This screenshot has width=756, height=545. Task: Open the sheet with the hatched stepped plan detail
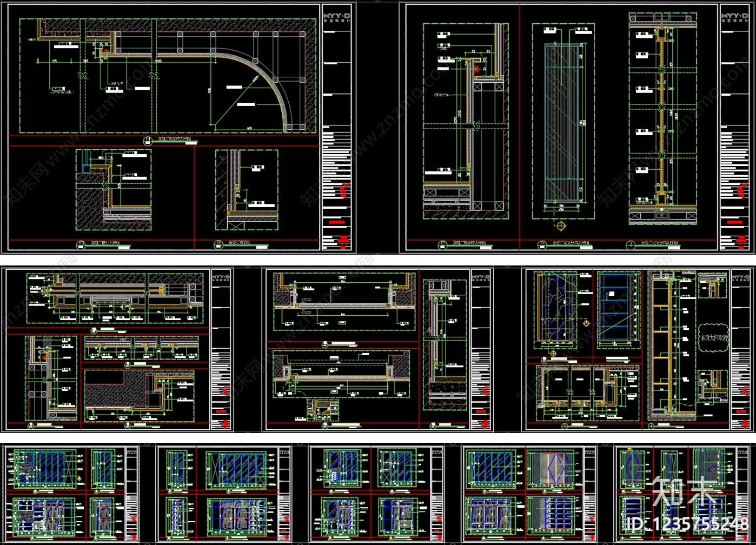point(117,349)
